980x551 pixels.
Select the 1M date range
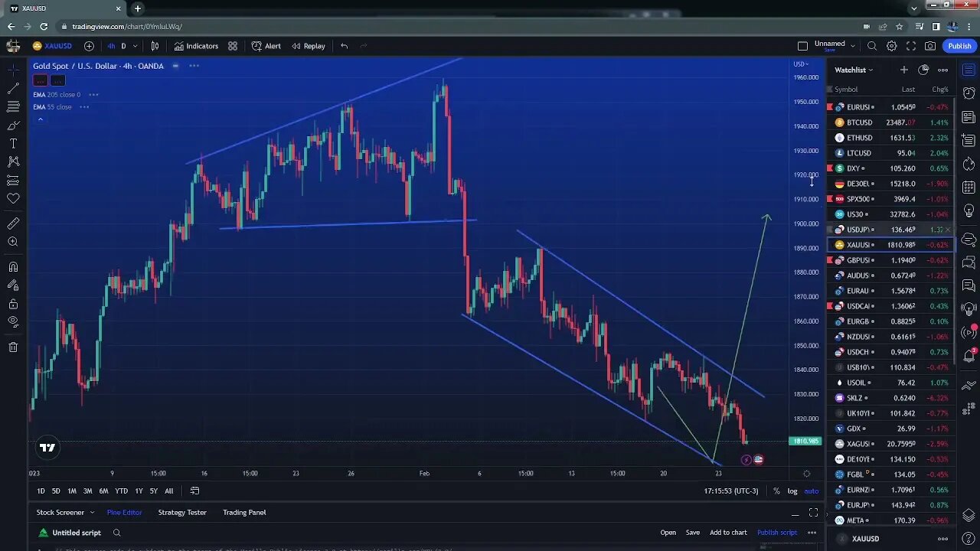[72, 491]
